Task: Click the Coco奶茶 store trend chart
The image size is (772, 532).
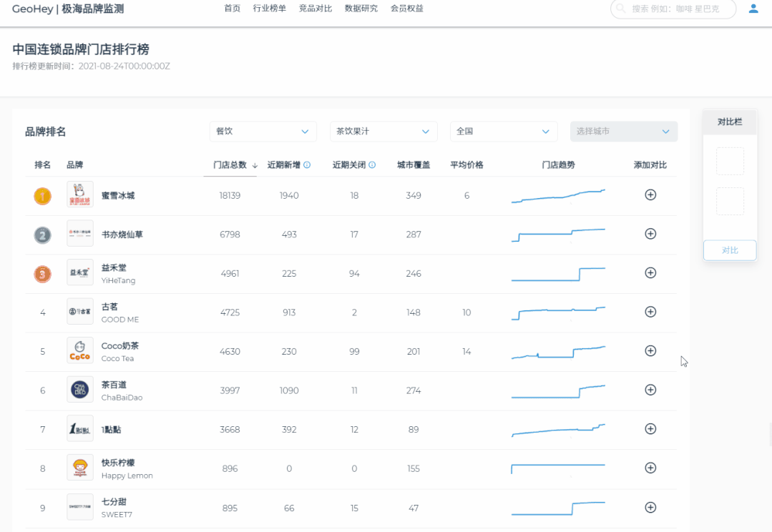Action: coord(558,352)
